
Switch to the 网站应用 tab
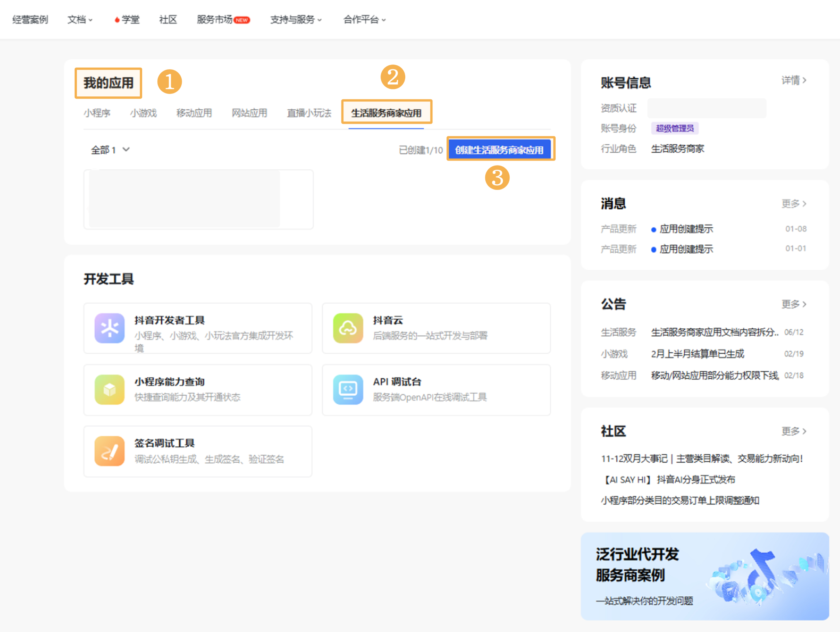coord(249,113)
